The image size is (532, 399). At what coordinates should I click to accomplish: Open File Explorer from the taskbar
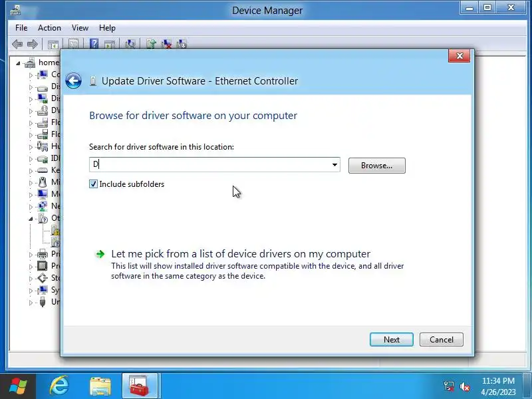[100, 386]
